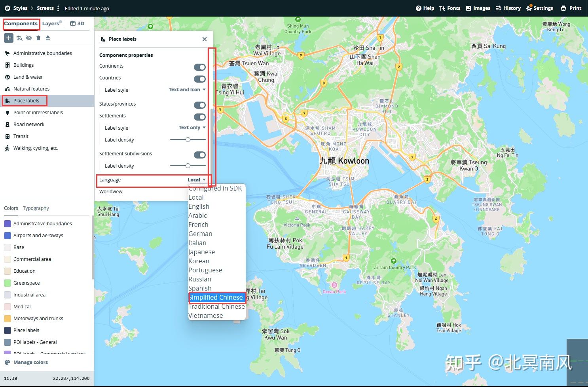The image size is (588, 387).
Task: Switch to the Typography tab
Action: tap(36, 208)
